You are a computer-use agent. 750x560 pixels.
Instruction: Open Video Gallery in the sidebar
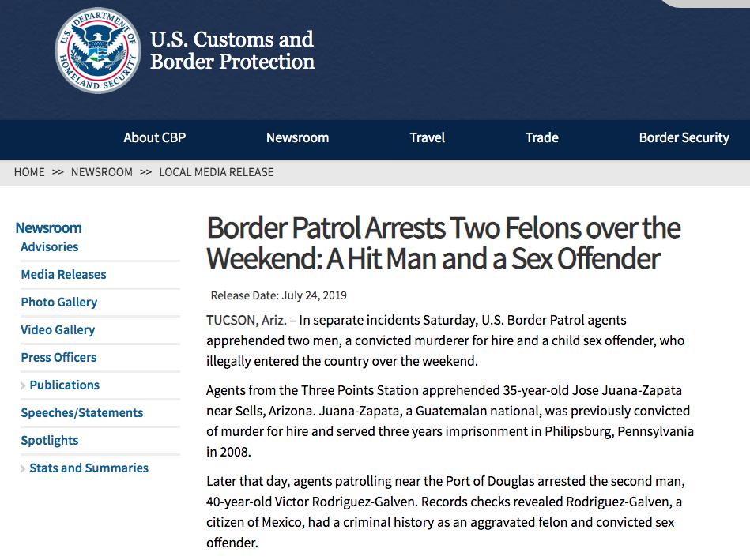click(x=58, y=330)
